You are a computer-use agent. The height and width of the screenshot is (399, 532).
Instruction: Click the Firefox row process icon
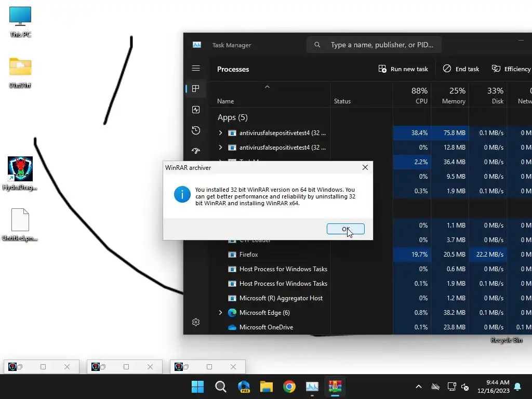point(232,255)
